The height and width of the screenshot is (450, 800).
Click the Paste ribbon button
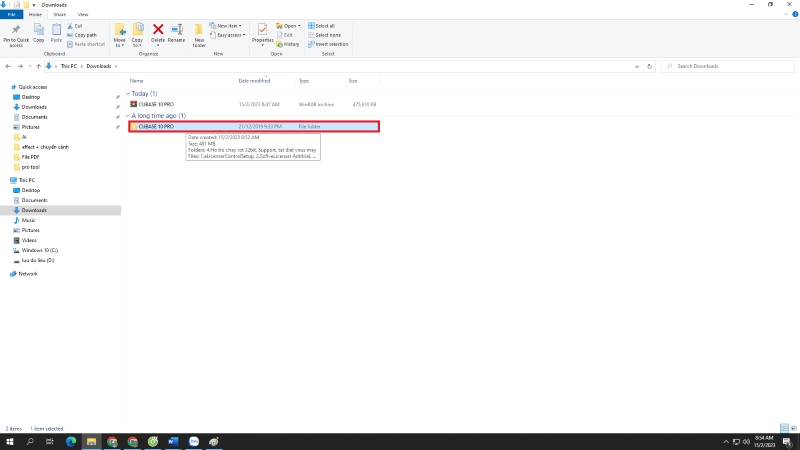point(56,34)
